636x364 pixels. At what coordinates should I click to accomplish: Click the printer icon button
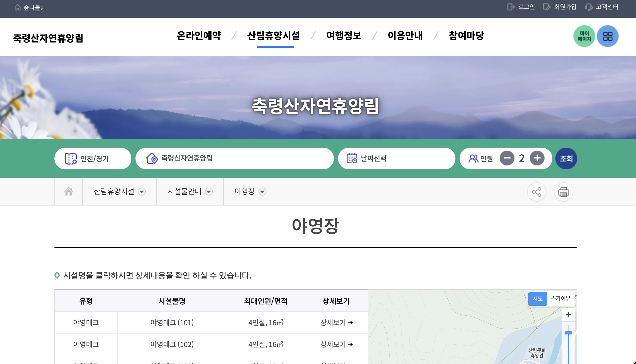coord(563,192)
